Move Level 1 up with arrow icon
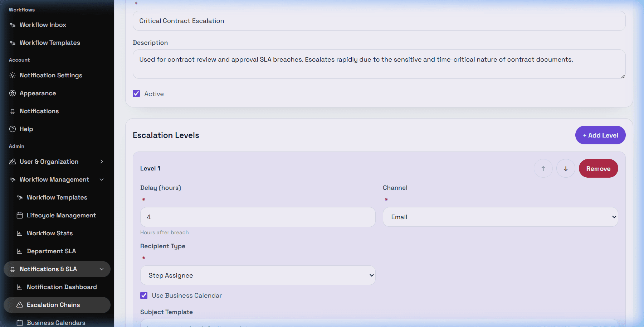 (x=543, y=168)
